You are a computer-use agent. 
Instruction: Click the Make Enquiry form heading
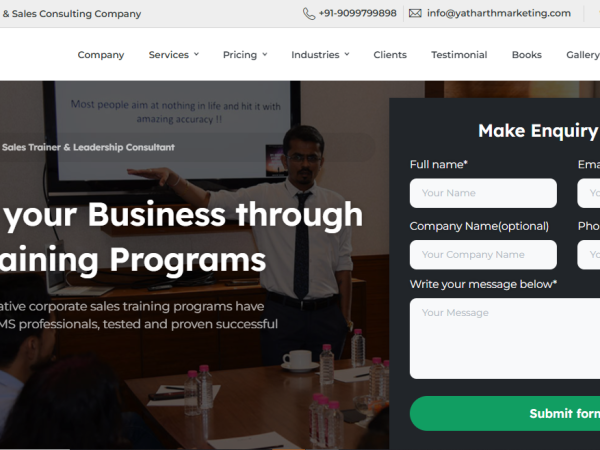538,131
